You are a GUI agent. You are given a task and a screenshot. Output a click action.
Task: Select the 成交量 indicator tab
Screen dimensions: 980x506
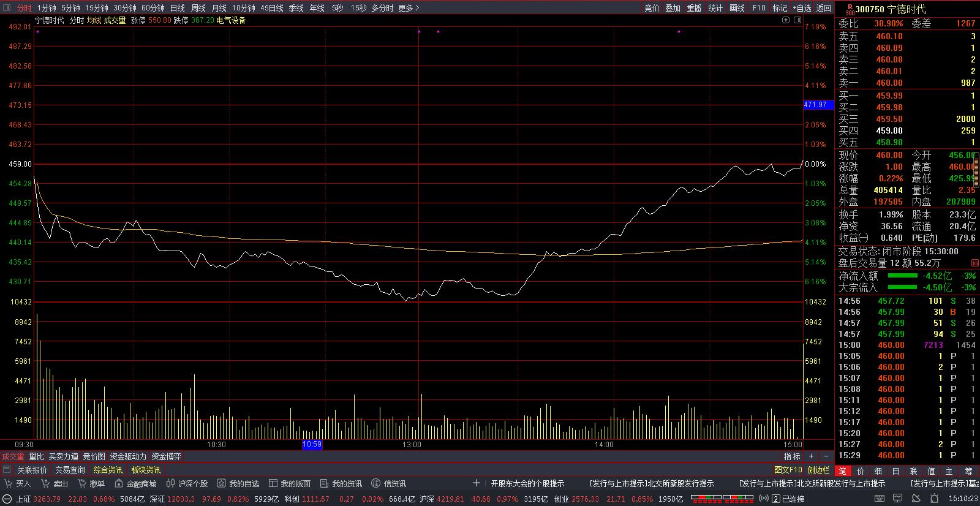click(x=13, y=456)
